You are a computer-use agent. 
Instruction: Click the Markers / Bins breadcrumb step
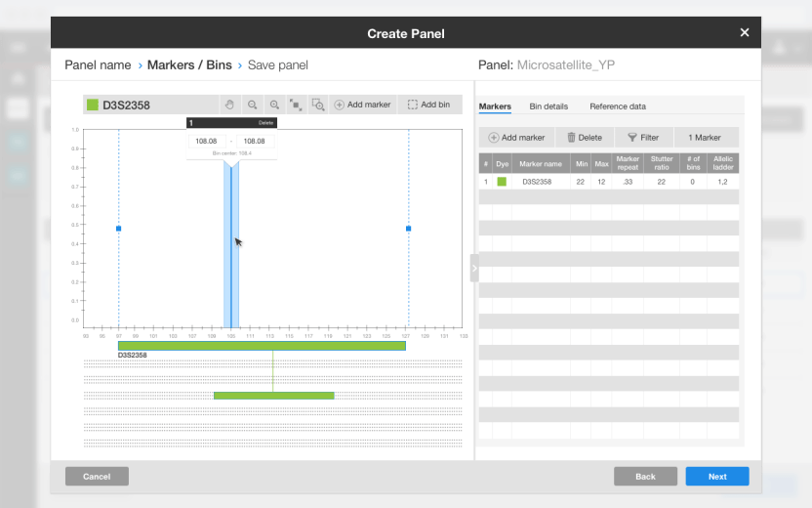(189, 64)
